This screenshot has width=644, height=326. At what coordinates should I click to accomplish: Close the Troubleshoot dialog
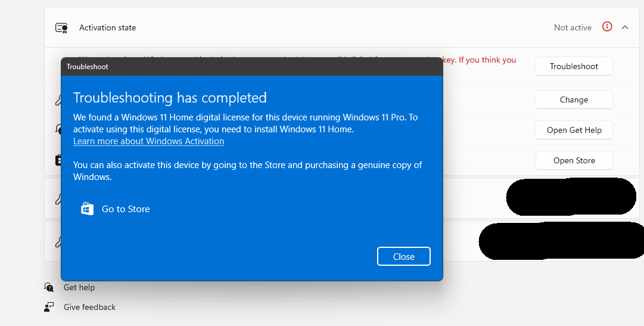(x=403, y=256)
